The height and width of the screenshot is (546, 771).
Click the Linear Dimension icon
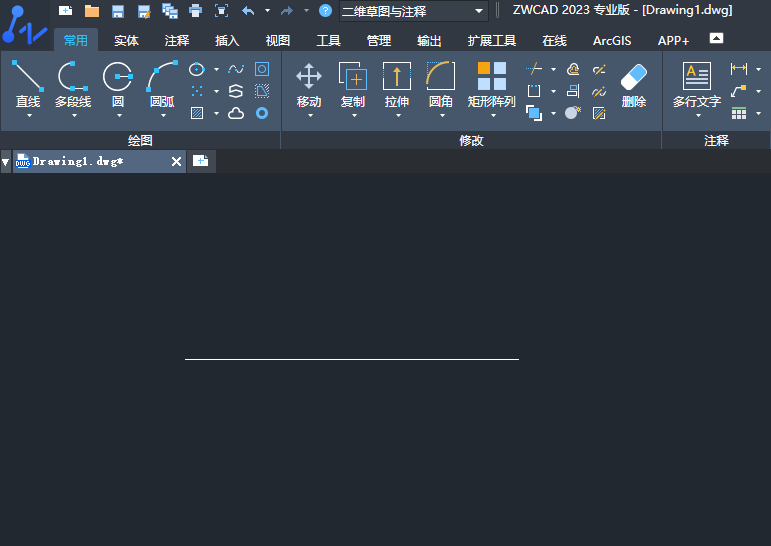point(739,69)
